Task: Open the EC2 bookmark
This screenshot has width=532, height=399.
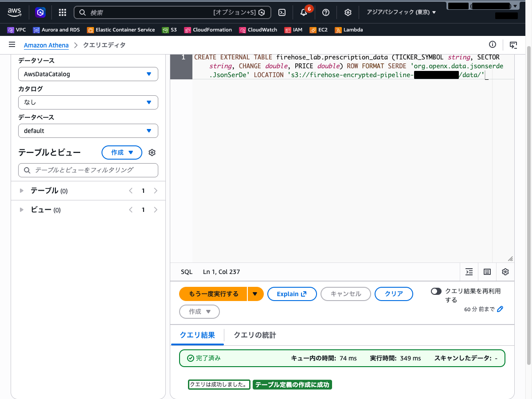Action: (x=319, y=30)
